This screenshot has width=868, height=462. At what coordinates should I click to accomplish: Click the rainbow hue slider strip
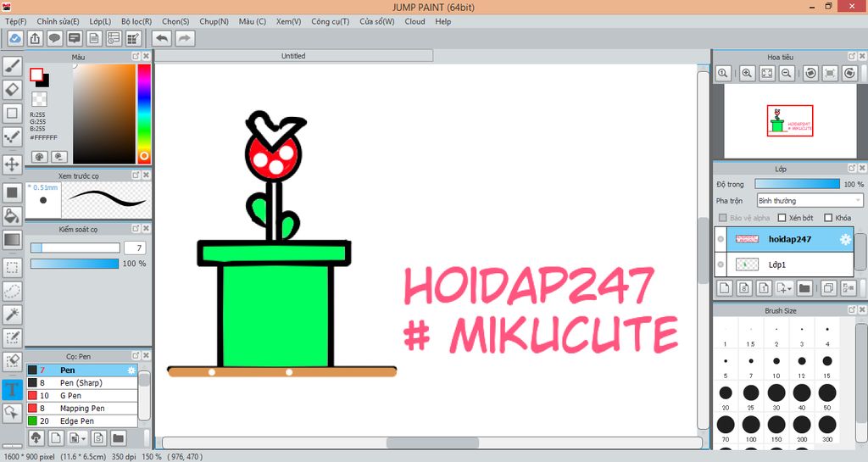pyautogui.click(x=144, y=114)
